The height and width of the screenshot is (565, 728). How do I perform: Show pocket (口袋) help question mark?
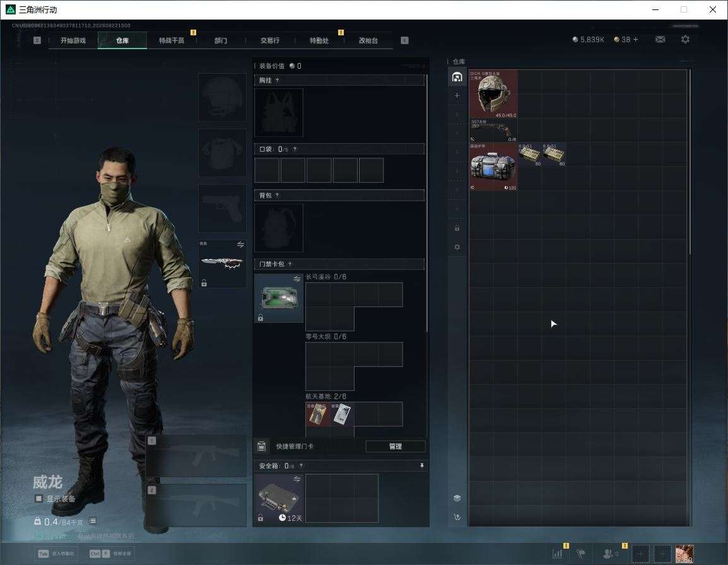[295, 149]
